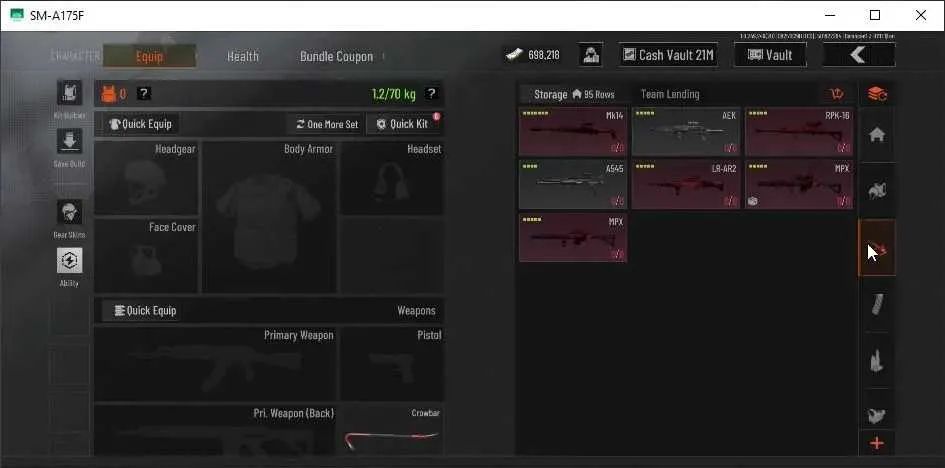The height and width of the screenshot is (468, 945).
Task: Select the bottom category icon above plus
Action: coord(877,414)
